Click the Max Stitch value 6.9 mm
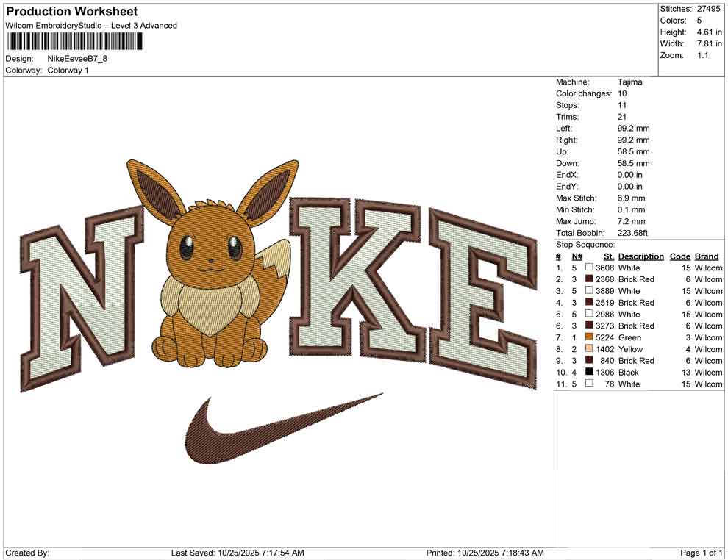728x560 pixels. pos(631,198)
